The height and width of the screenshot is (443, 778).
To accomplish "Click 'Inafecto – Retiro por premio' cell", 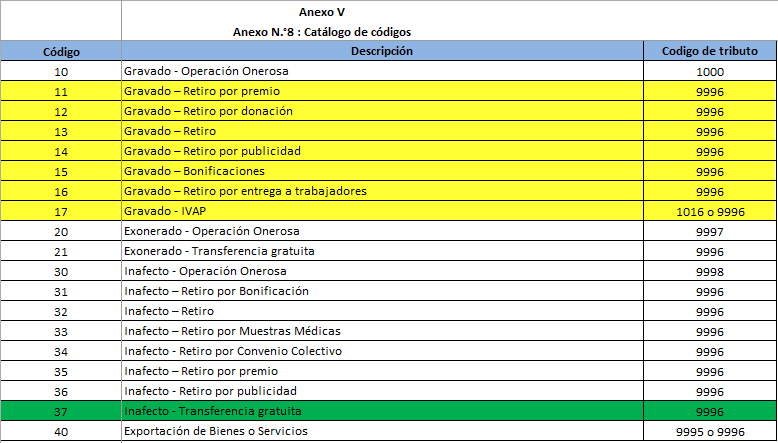I will click(382, 371).
